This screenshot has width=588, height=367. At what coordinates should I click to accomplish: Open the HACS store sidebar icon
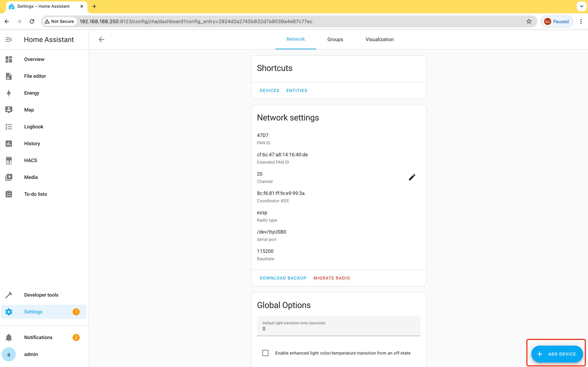9,160
